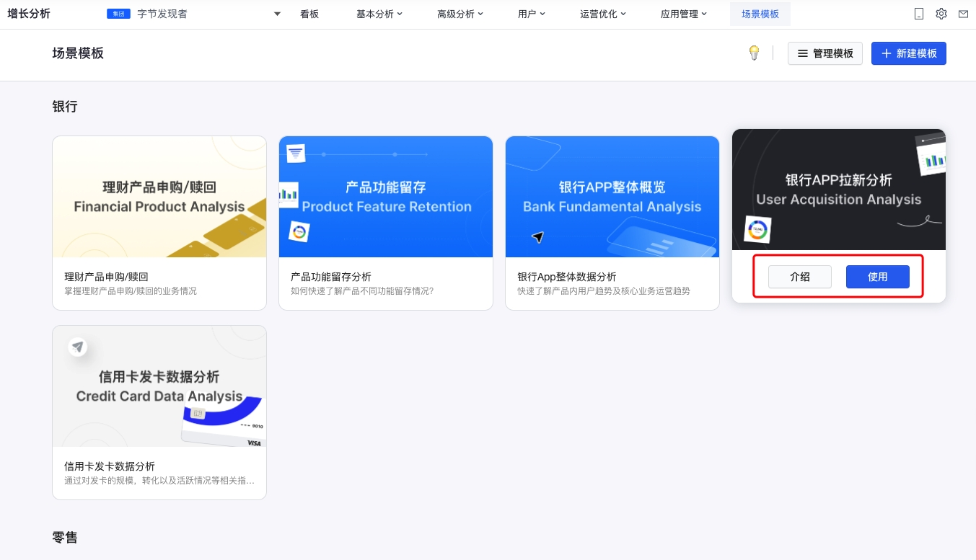Click the 银行 section heading
This screenshot has width=976, height=560.
(65, 107)
